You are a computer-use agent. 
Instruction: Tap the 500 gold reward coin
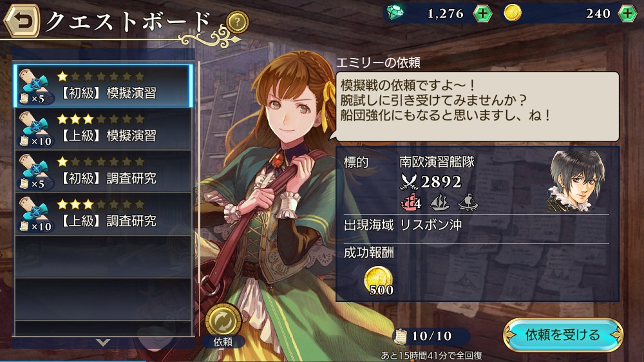click(x=379, y=281)
